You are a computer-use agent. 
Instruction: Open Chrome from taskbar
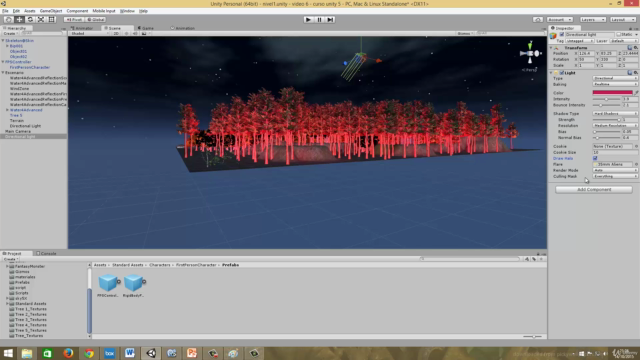[89, 353]
